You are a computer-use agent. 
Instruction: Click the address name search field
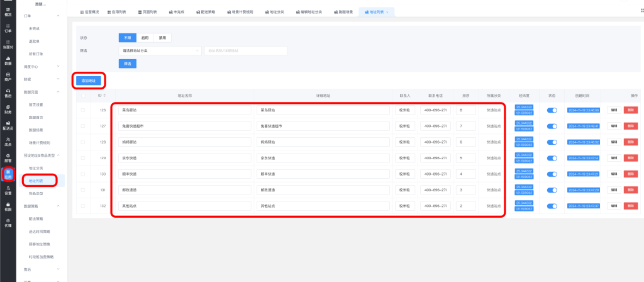(x=245, y=50)
